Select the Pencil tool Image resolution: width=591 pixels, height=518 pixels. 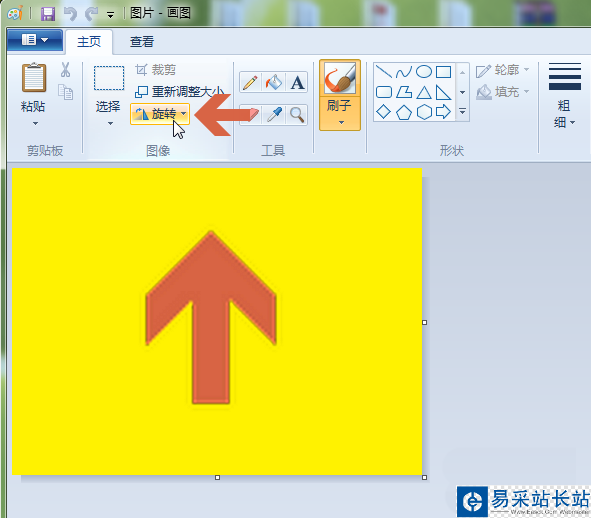[x=250, y=83]
